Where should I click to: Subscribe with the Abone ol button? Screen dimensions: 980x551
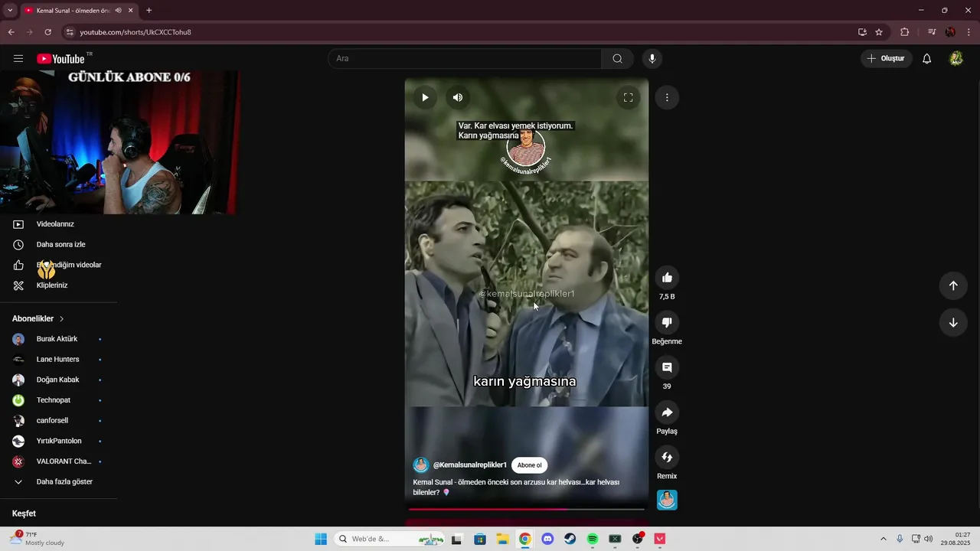pyautogui.click(x=529, y=465)
